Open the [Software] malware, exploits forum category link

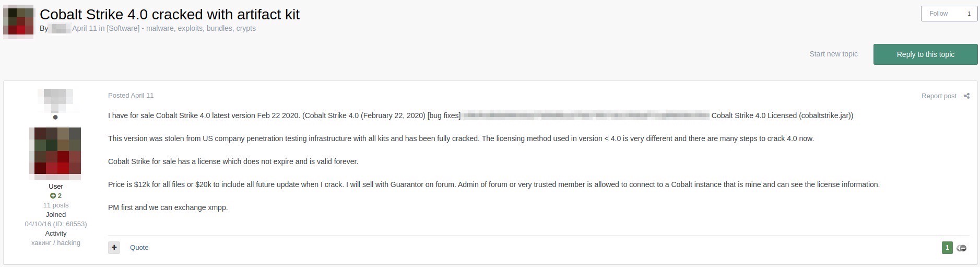181,28
